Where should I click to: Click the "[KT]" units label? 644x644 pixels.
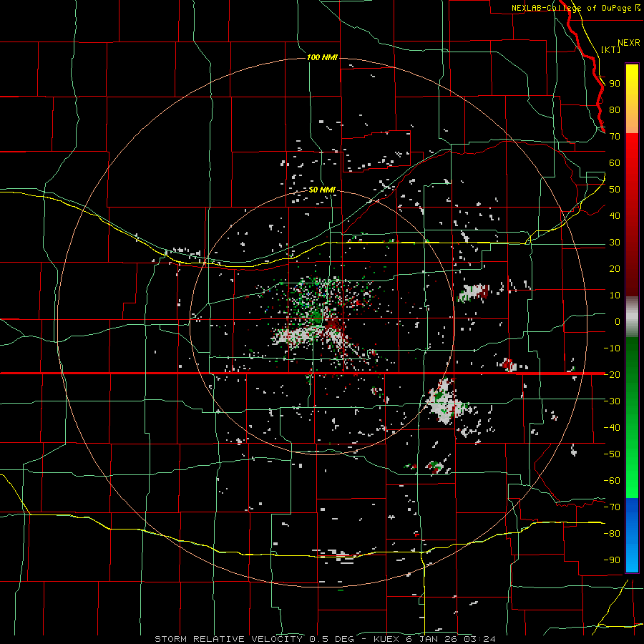611,49
